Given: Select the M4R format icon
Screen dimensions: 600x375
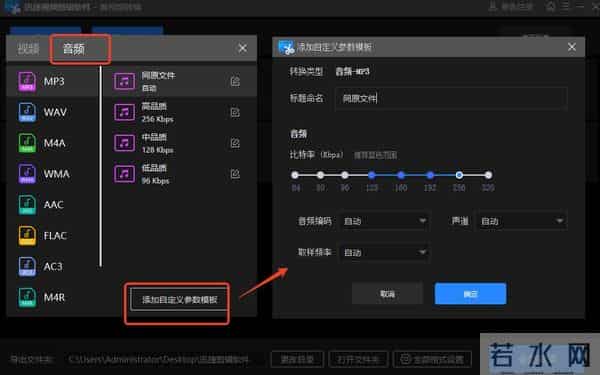Looking at the screenshot, I should point(27,297).
